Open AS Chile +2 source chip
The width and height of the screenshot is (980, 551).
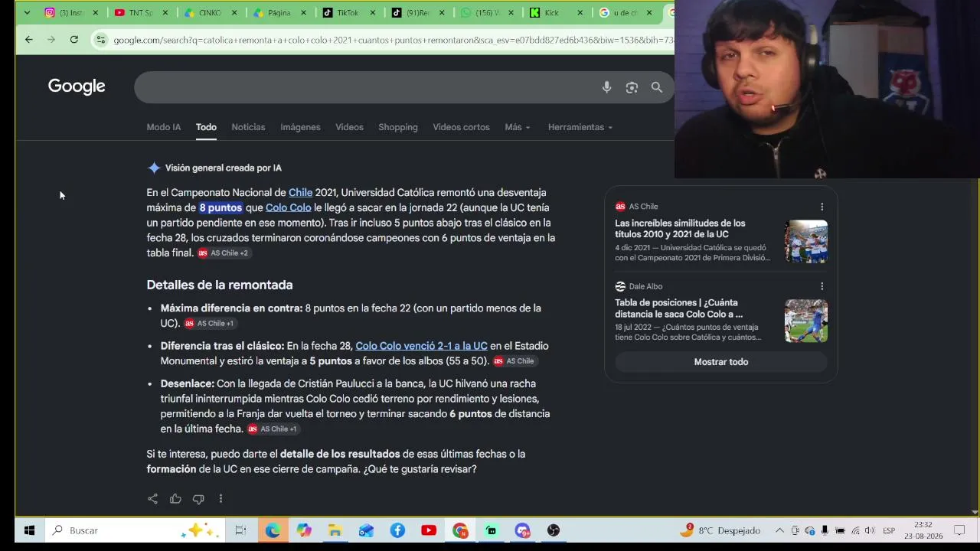click(224, 253)
